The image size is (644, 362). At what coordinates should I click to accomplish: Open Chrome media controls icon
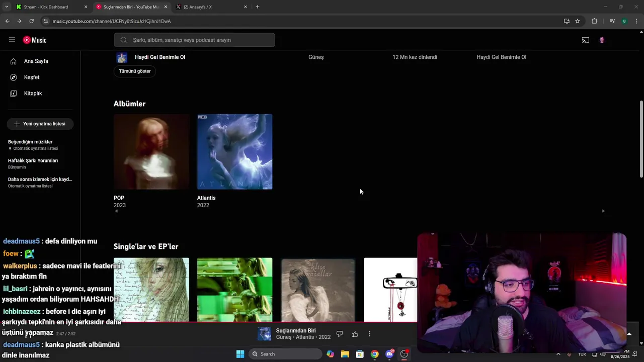click(x=612, y=21)
